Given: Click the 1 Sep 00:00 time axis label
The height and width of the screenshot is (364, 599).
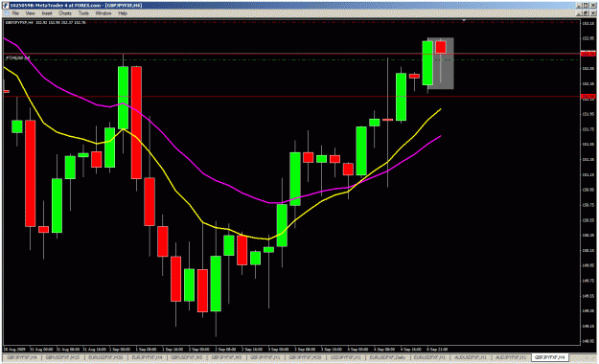Looking at the screenshot, I should pyautogui.click(x=119, y=349).
